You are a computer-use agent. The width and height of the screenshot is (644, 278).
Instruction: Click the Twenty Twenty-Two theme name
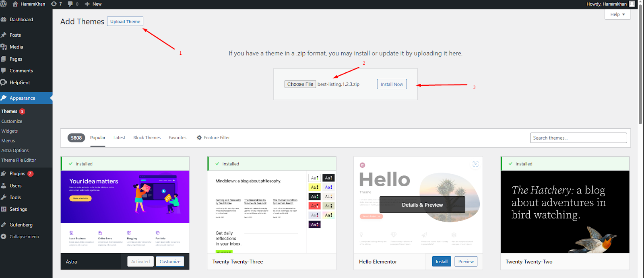point(529,262)
